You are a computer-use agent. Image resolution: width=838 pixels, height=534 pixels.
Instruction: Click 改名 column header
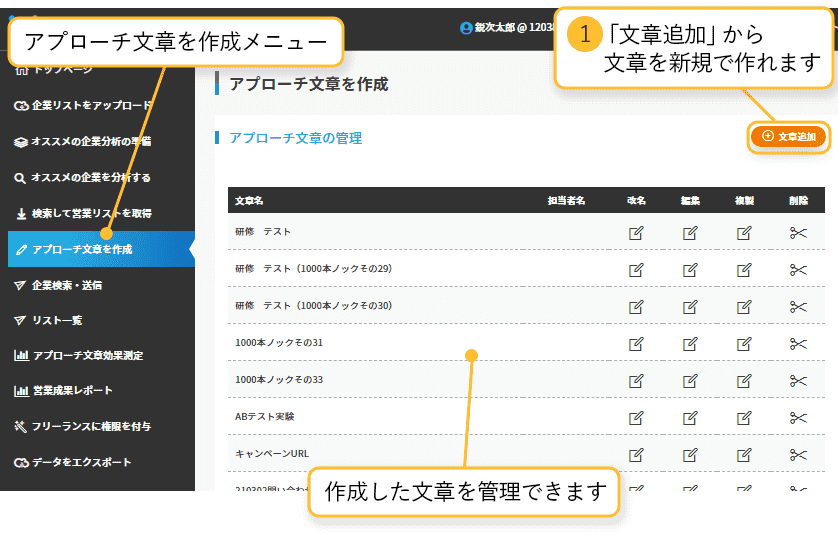click(636, 201)
